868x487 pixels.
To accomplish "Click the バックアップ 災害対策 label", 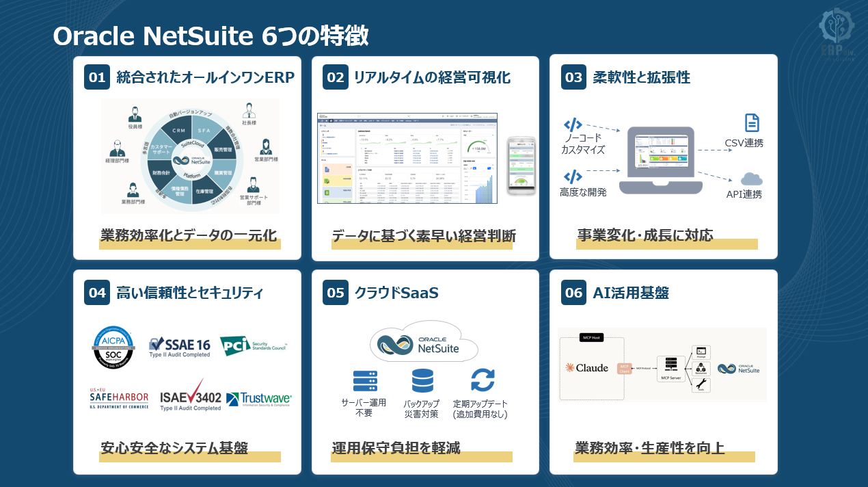I will point(421,408).
